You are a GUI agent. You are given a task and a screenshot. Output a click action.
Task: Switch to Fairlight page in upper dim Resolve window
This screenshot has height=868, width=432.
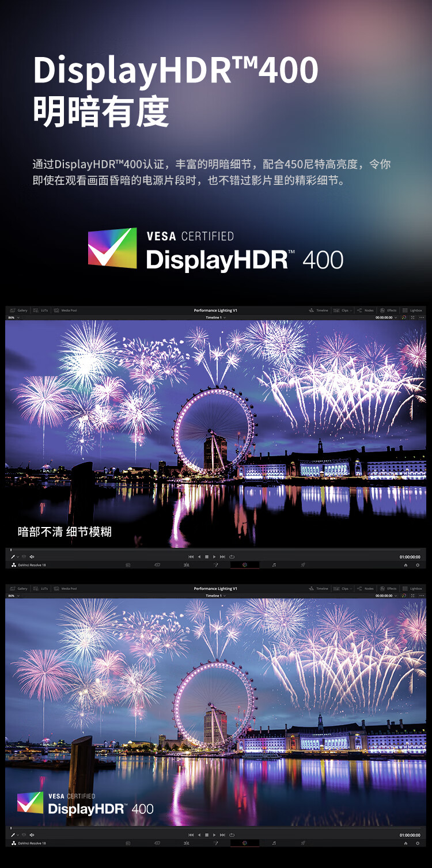[x=274, y=565]
